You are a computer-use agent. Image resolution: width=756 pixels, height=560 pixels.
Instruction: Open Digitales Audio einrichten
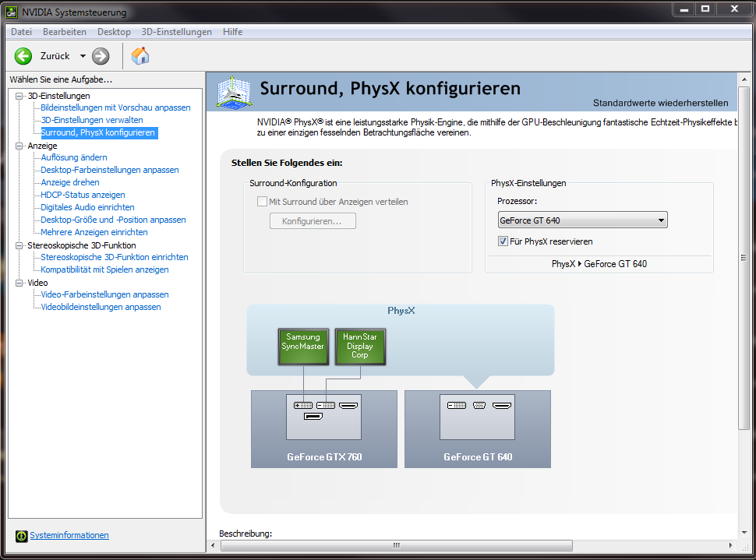click(87, 208)
